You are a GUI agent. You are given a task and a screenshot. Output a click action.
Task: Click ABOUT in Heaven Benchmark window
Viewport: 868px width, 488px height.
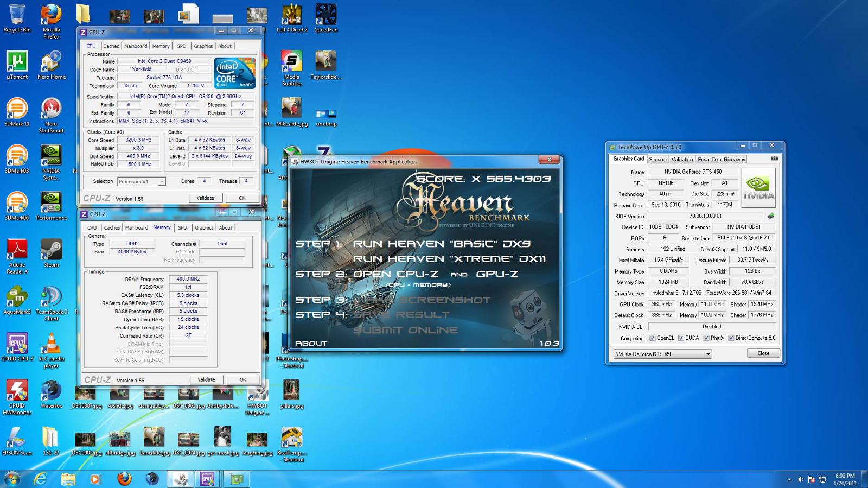click(311, 343)
